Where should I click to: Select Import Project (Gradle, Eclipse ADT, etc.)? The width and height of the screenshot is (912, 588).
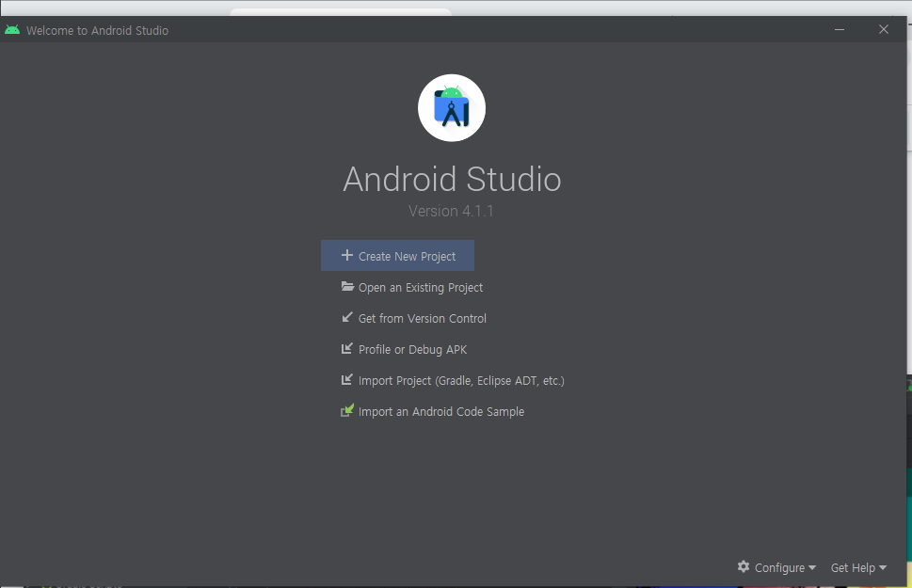tap(453, 380)
